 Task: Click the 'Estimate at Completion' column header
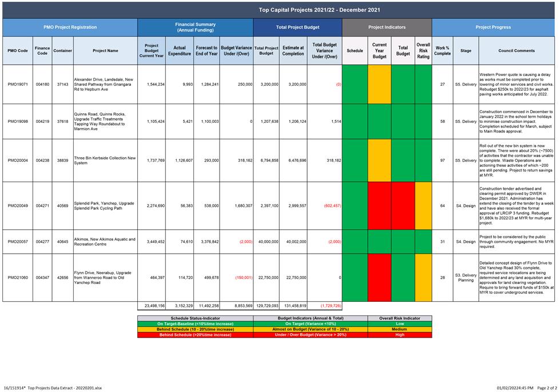[x=293, y=51]
